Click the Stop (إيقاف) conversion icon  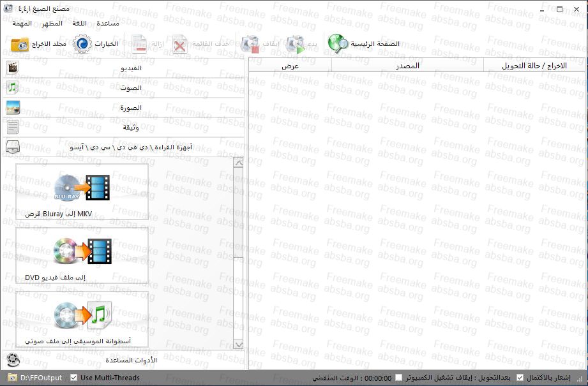pos(250,44)
